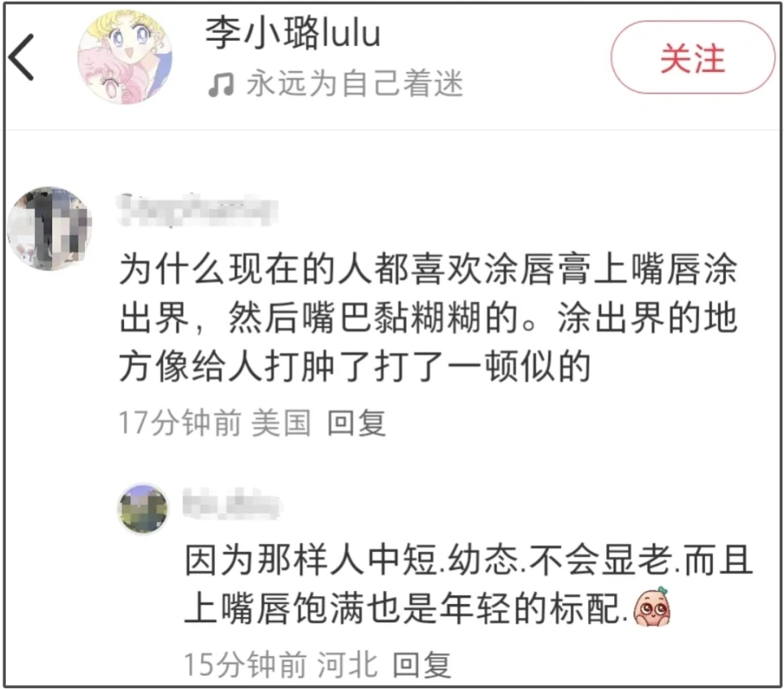Tap the peach emoji in the reply

point(652,607)
